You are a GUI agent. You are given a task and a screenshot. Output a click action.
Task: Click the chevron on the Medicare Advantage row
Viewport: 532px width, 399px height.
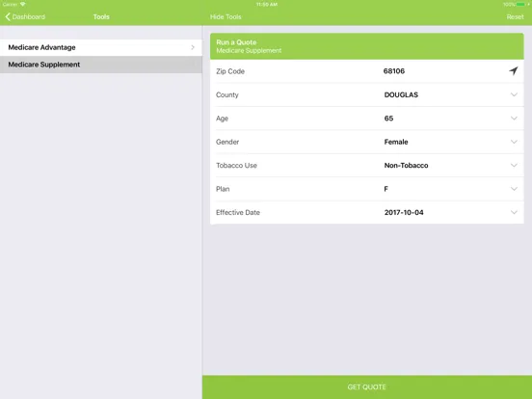pyautogui.click(x=193, y=47)
